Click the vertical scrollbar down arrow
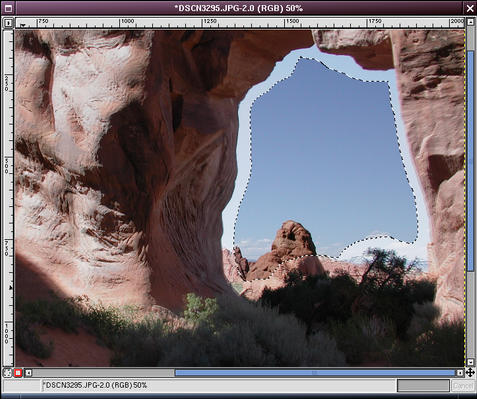Viewport: 477px width, 399px height. (x=470, y=362)
